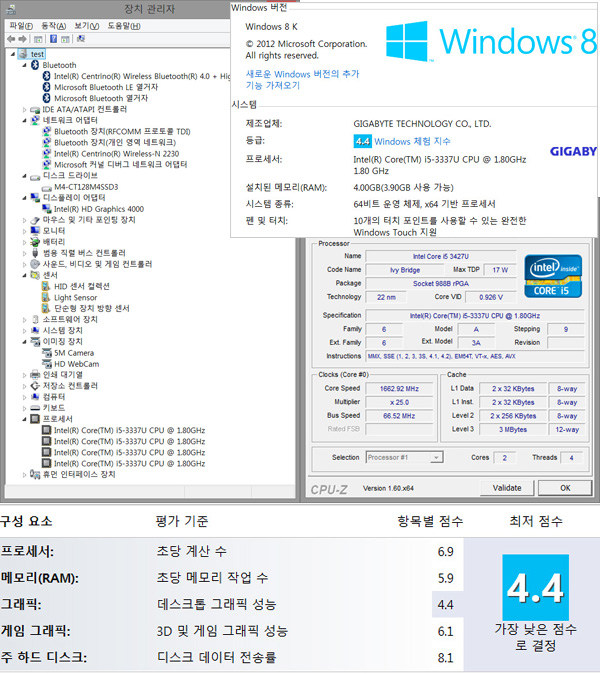600x675 pixels.
Task: Expand the 모니터 category
Action: click(24, 231)
